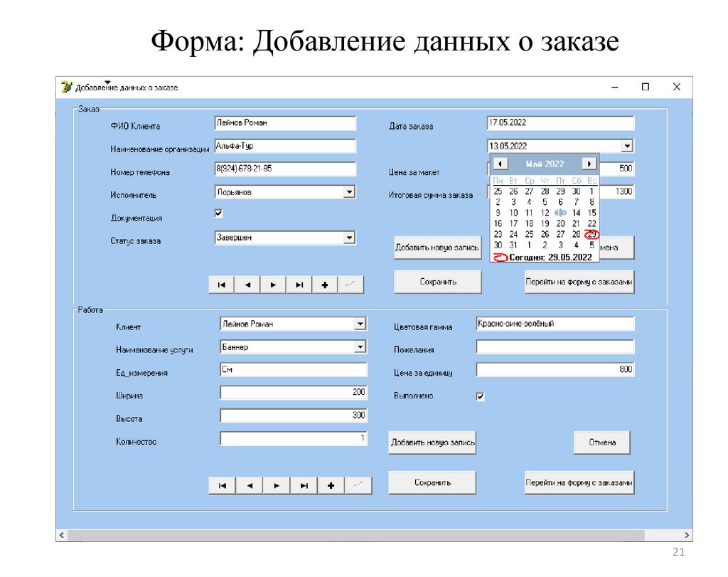Click Отмена in Работа group
The width and height of the screenshot is (728, 577).
click(x=602, y=443)
